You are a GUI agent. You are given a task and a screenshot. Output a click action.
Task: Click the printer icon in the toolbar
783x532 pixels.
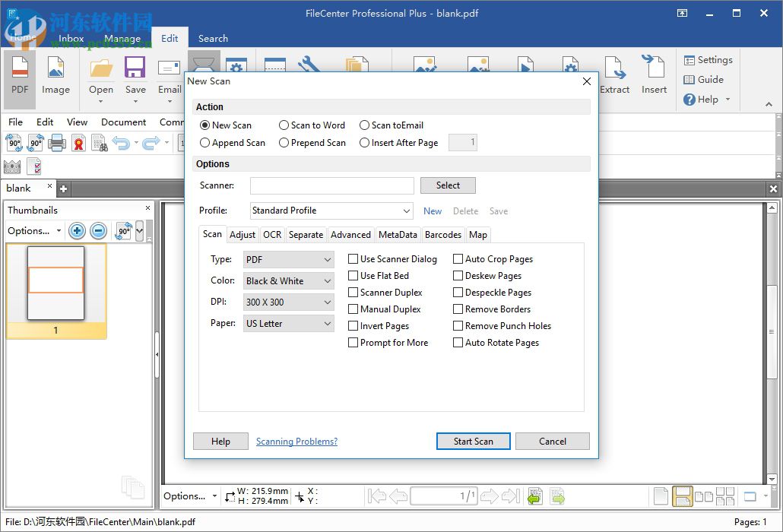57,142
